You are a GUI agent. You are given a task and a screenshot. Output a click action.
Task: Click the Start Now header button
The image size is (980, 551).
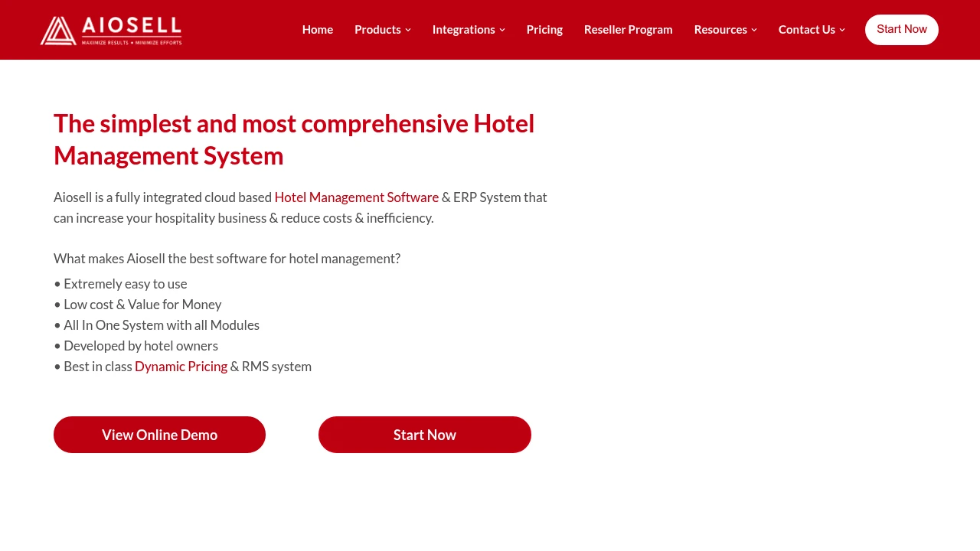(902, 30)
